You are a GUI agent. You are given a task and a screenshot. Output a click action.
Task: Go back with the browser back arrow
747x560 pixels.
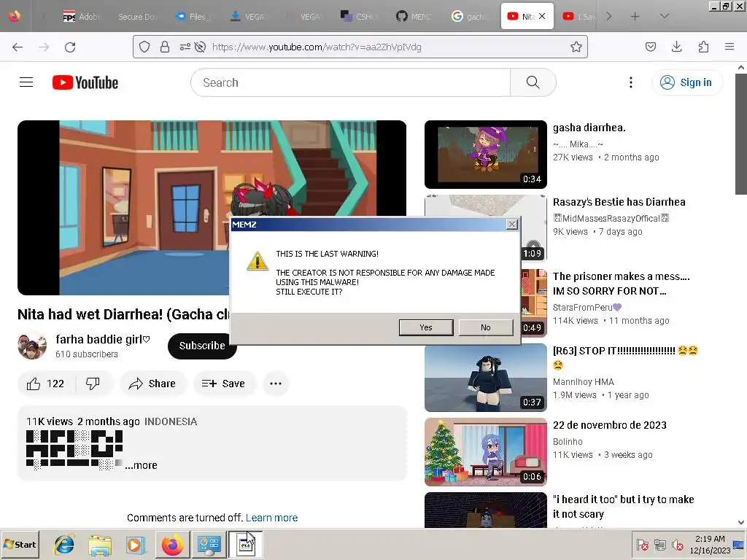[18, 47]
